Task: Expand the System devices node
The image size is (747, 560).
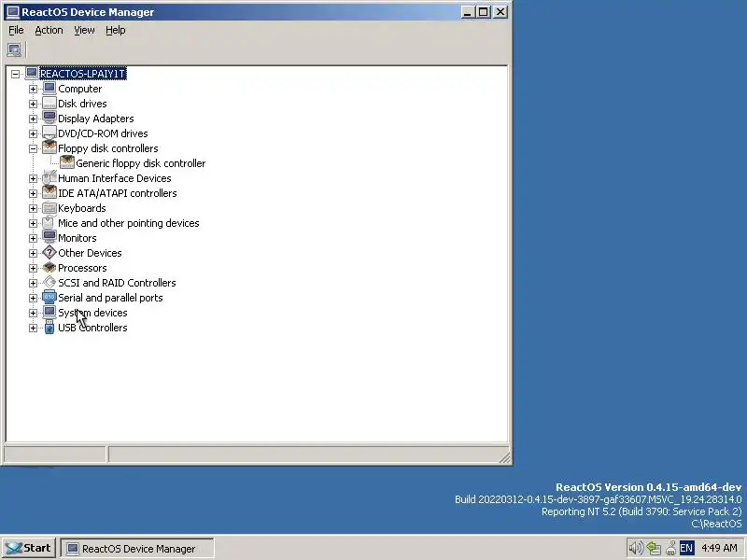Action: pos(33,313)
